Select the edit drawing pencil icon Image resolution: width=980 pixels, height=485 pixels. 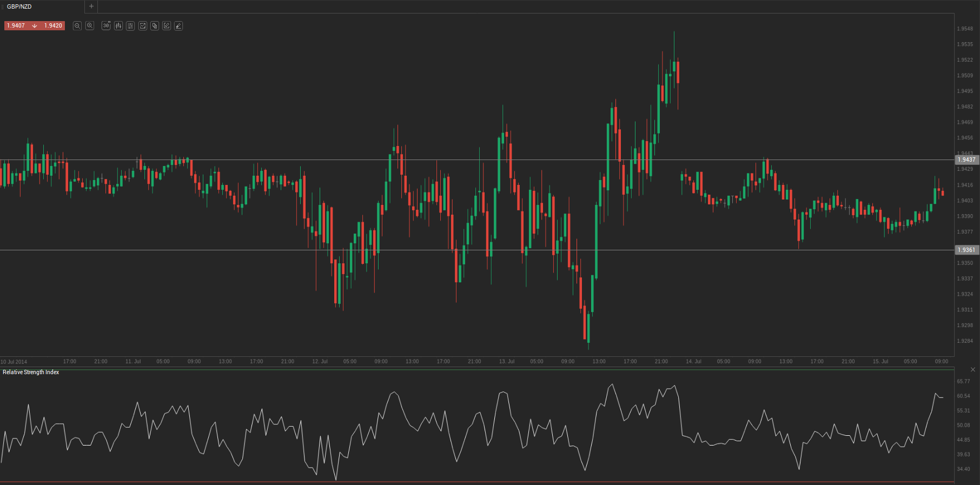[167, 26]
